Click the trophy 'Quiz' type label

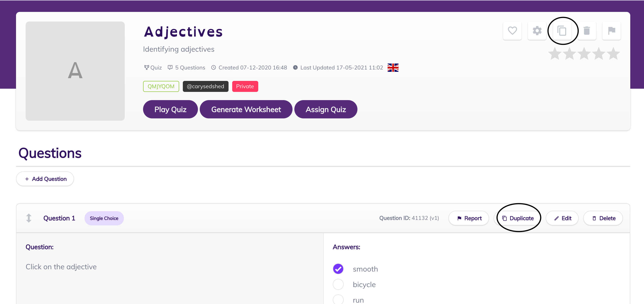tap(153, 67)
